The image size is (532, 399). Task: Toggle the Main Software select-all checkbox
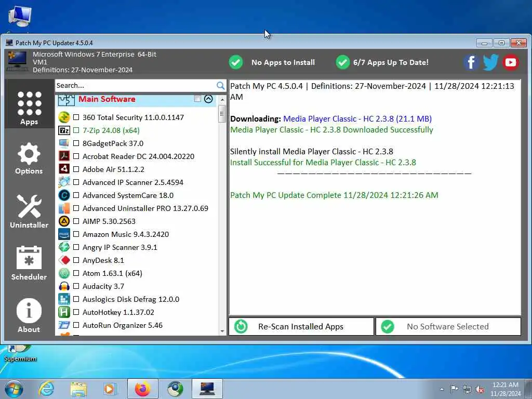[197, 99]
